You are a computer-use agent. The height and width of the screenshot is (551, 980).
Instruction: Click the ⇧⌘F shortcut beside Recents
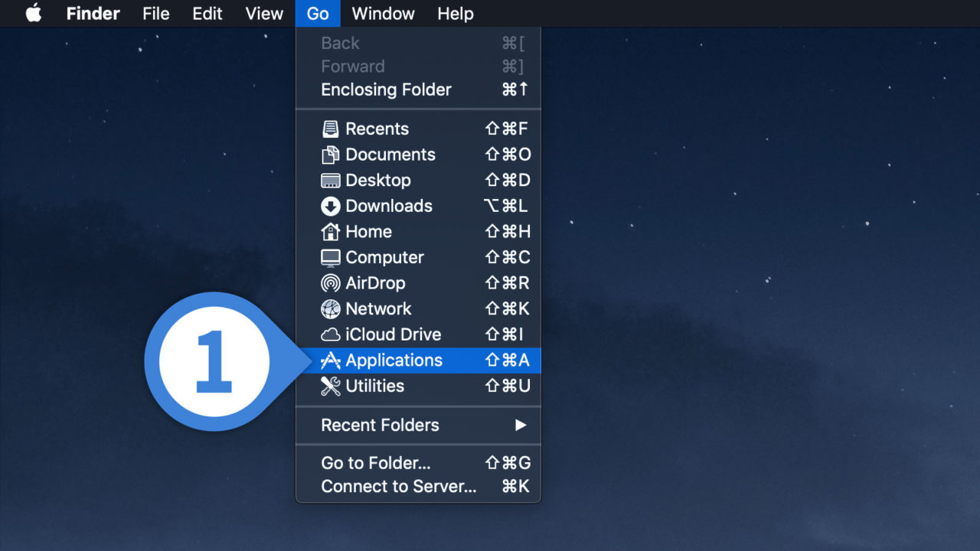[507, 129]
